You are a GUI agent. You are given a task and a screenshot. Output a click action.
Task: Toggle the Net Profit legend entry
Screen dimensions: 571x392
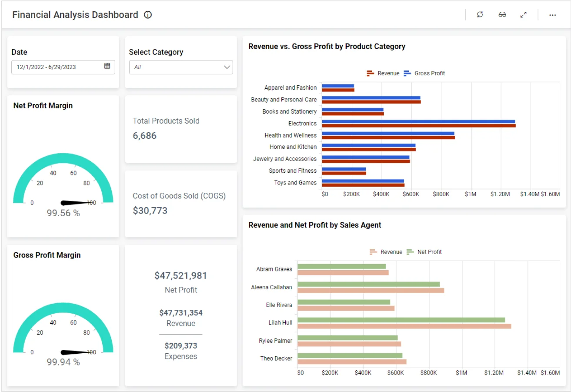424,252
